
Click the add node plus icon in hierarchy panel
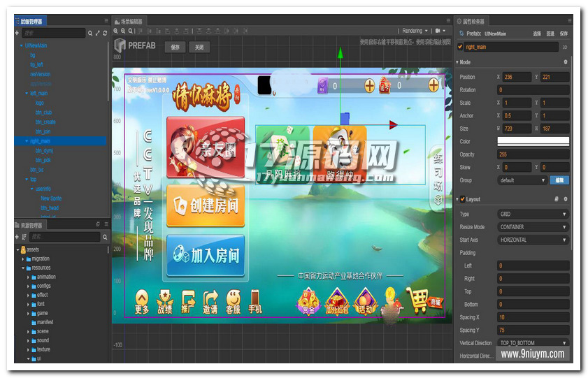17,33
